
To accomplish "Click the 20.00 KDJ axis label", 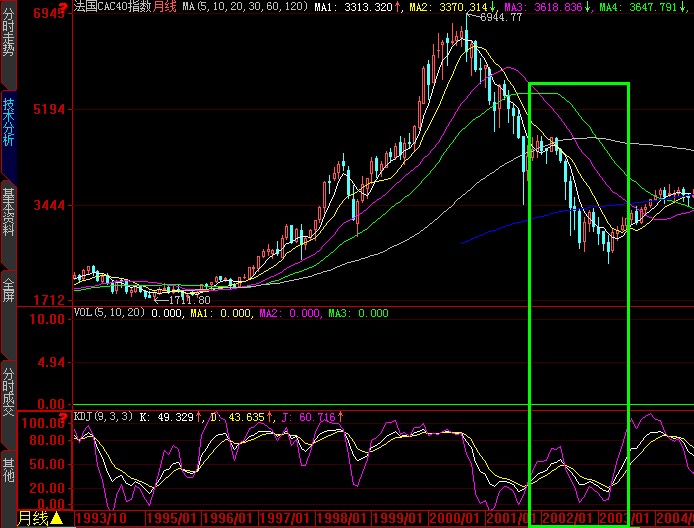I will point(46,488).
